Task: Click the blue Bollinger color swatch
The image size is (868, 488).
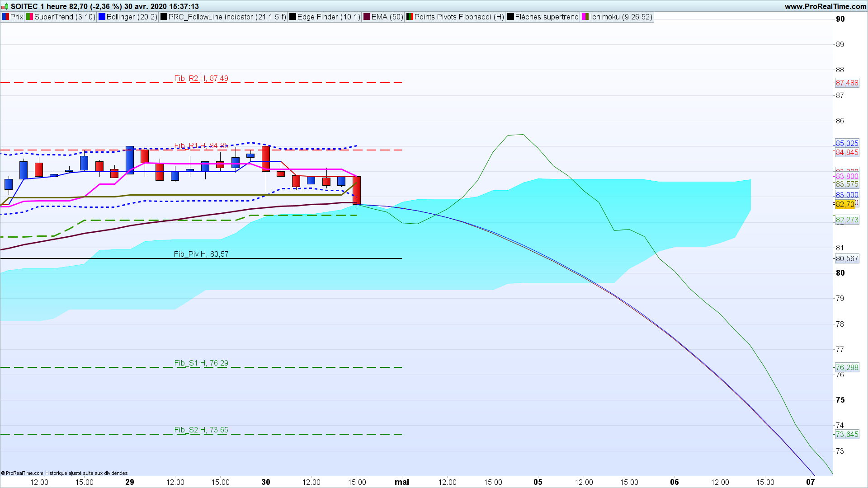Action: point(102,17)
